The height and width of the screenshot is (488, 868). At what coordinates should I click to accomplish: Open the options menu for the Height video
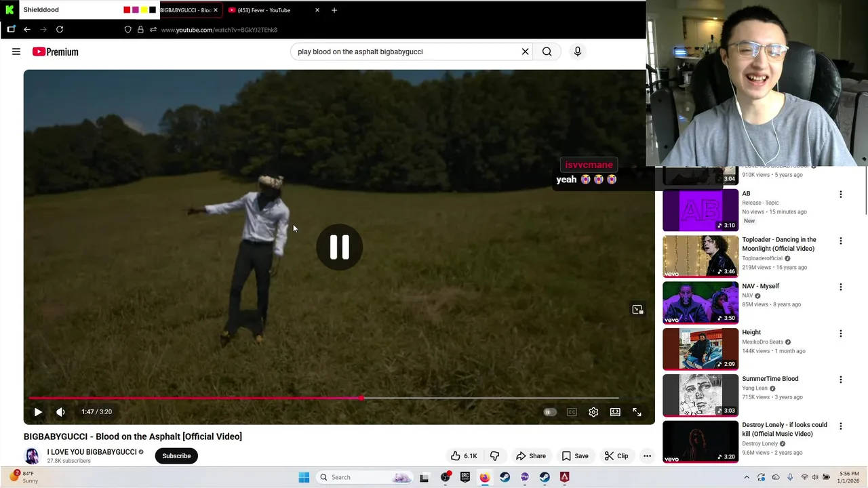[x=841, y=333]
